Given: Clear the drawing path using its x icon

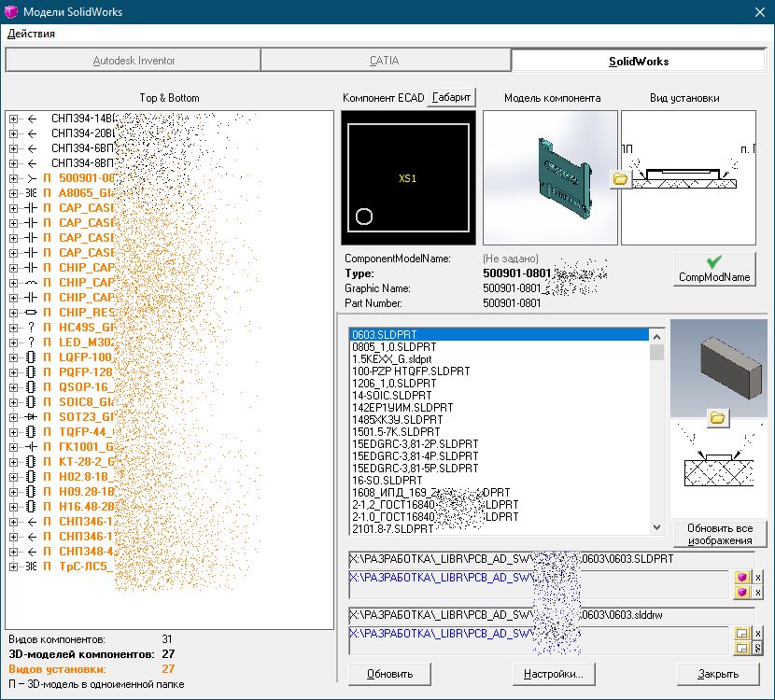Looking at the screenshot, I should pyautogui.click(x=758, y=633).
